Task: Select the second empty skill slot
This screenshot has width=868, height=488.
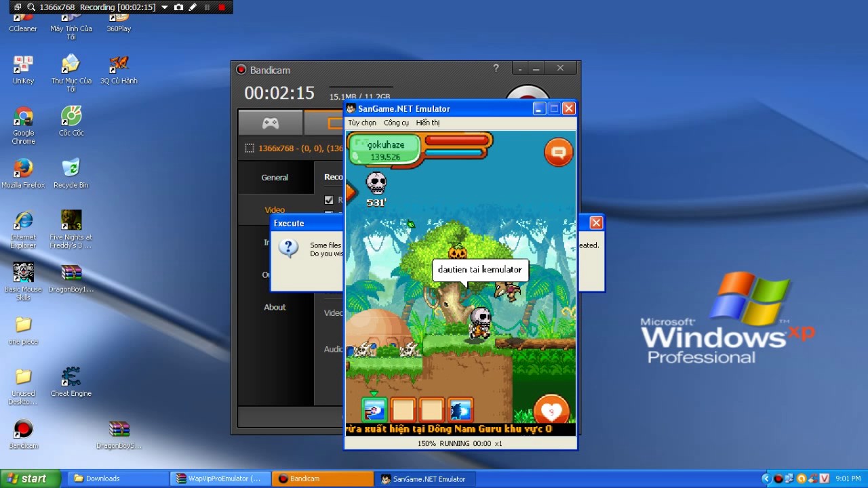Action: 403,410
